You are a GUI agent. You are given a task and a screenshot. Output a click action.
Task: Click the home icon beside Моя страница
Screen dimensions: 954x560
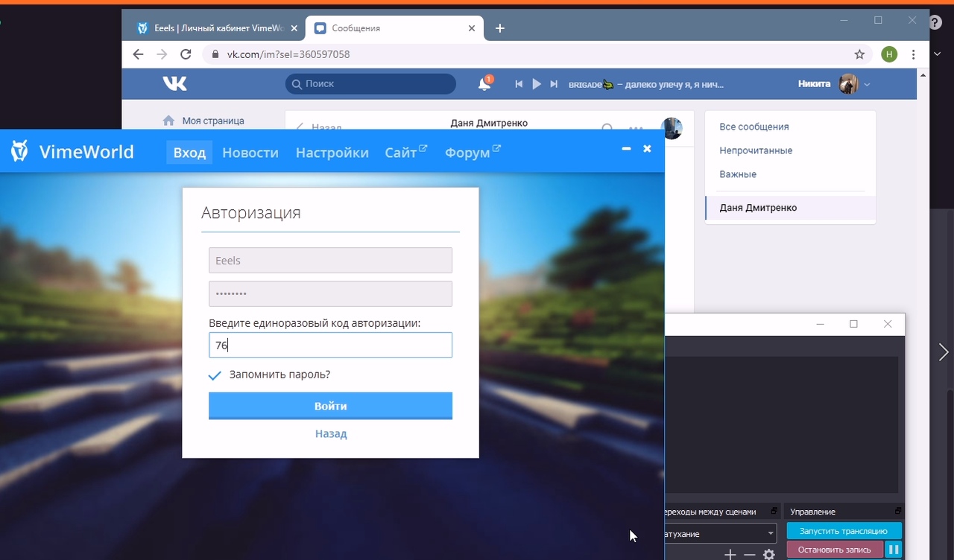168,121
